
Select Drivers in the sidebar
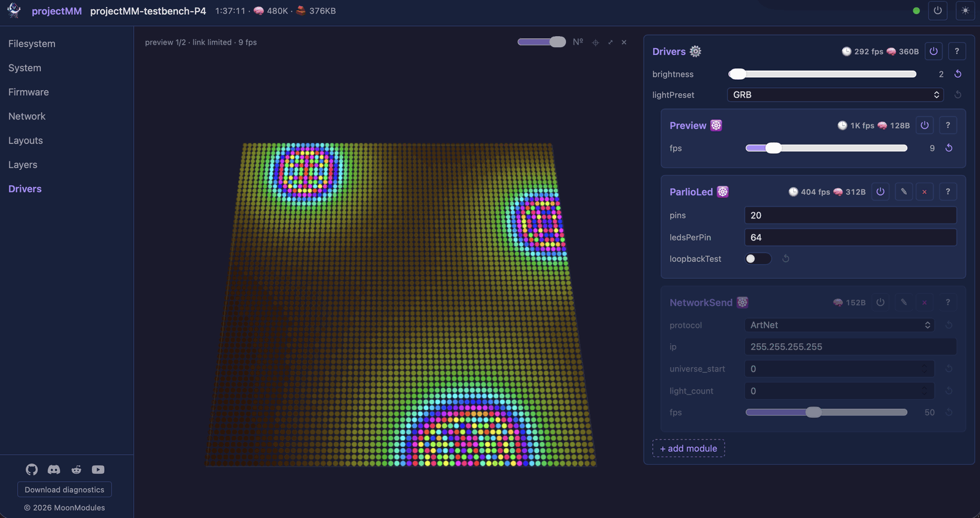[x=25, y=189]
